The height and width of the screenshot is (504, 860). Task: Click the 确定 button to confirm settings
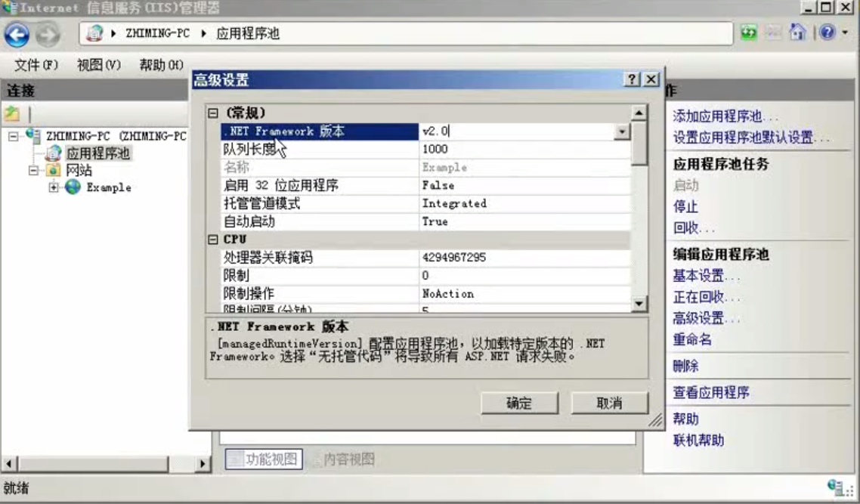[x=521, y=403]
